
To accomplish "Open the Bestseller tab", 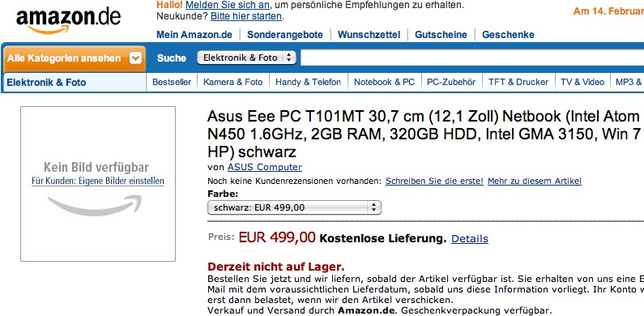I will (x=172, y=82).
